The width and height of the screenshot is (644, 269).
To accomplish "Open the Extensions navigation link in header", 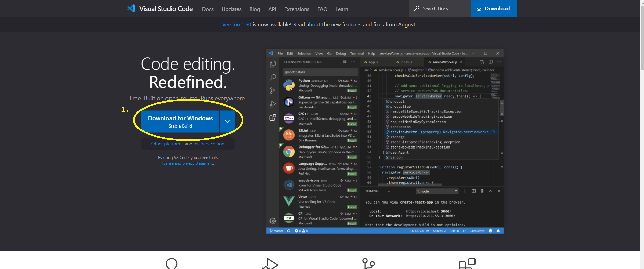I will point(297,9).
